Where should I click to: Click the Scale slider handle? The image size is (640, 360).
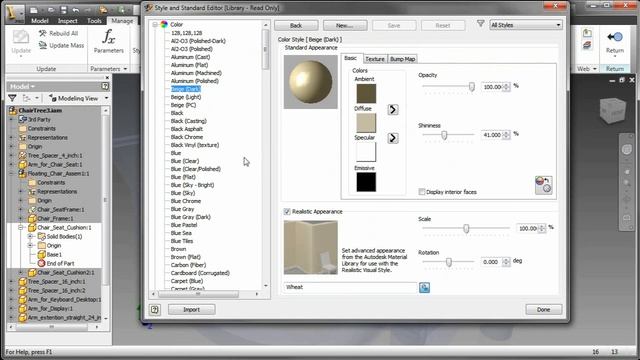[x=466, y=228]
